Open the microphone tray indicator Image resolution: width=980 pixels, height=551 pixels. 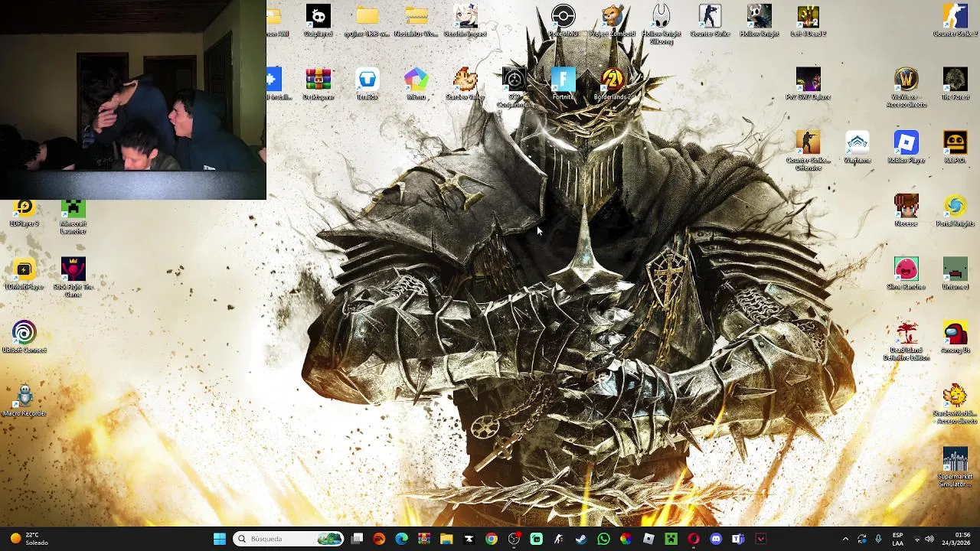[x=878, y=539]
